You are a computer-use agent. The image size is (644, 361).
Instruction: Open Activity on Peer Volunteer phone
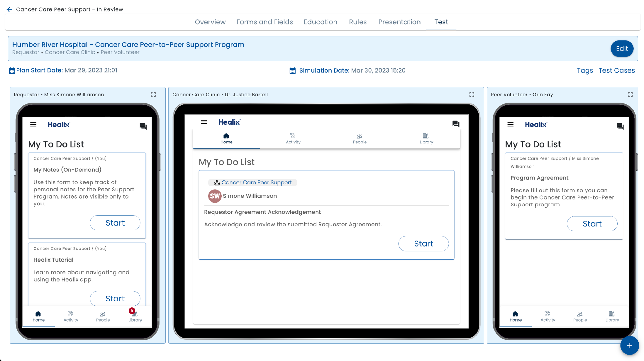click(548, 317)
